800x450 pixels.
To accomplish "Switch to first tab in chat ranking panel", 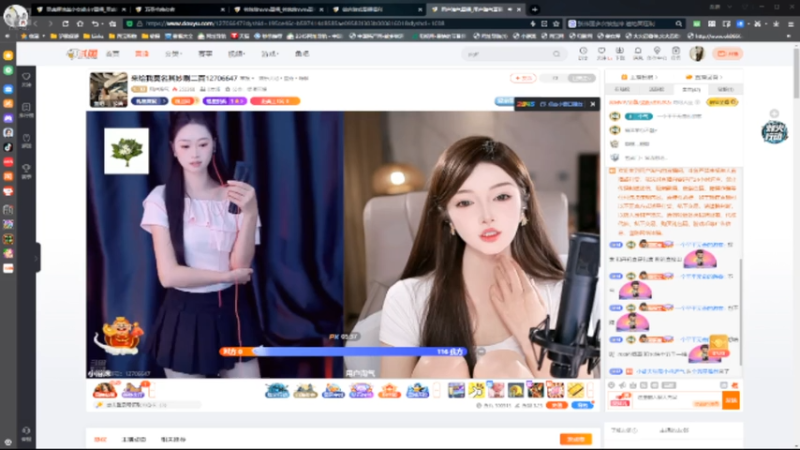I will [621, 89].
